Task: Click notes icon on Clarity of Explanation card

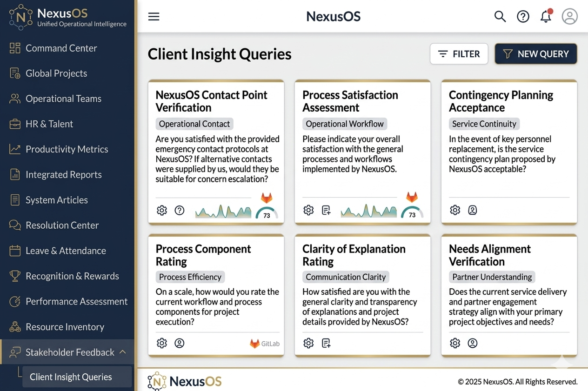Action: 326,344
